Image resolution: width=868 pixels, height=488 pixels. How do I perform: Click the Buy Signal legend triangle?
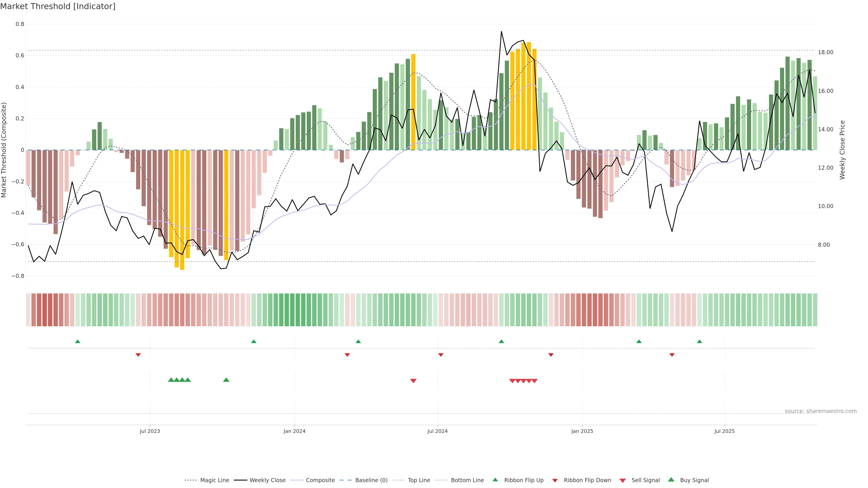point(671,480)
